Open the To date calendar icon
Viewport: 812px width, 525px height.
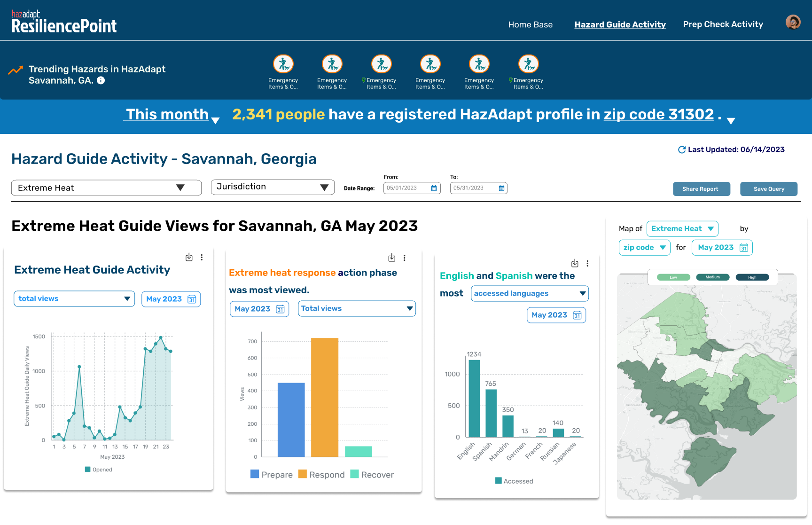(501, 188)
